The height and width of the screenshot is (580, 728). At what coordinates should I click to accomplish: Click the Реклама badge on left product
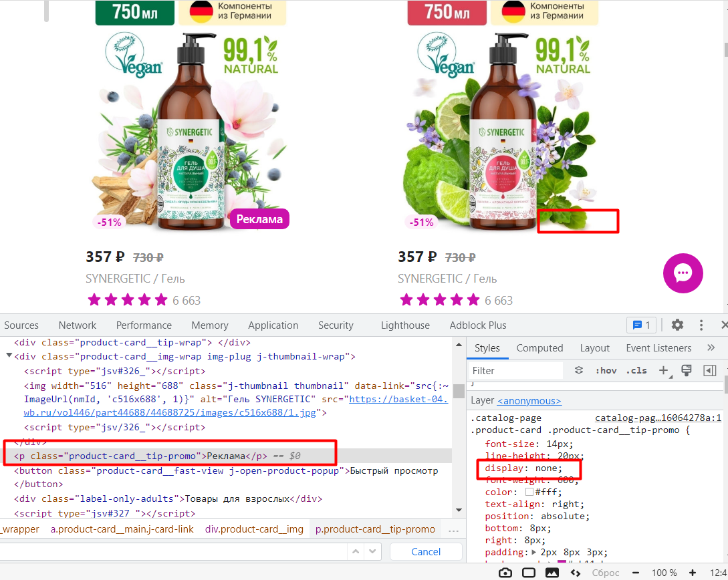click(x=259, y=219)
